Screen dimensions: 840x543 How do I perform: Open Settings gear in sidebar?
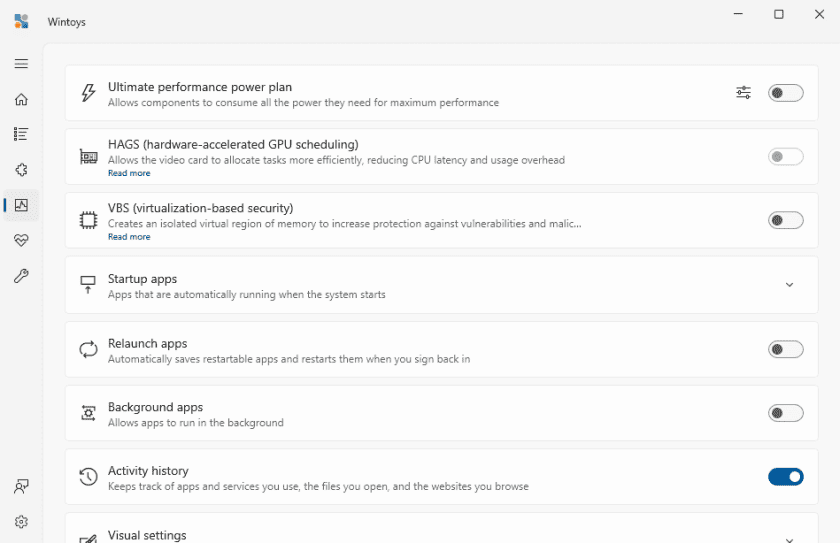[x=21, y=522]
